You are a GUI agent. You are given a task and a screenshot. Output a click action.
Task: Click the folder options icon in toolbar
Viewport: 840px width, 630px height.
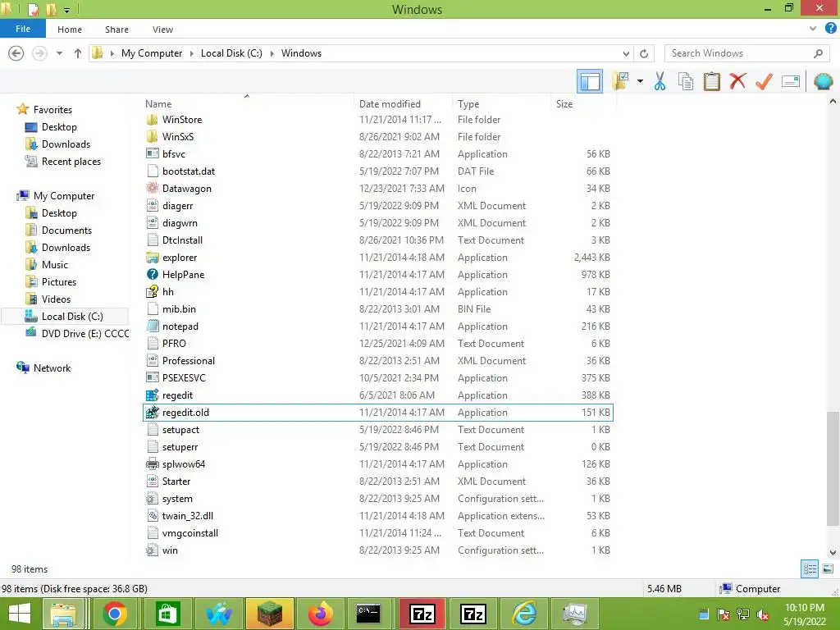coord(620,81)
